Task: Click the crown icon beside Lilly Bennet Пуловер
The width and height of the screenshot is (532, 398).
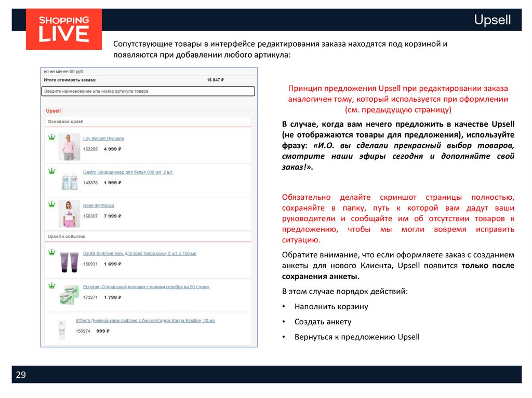Action: pos(51,138)
